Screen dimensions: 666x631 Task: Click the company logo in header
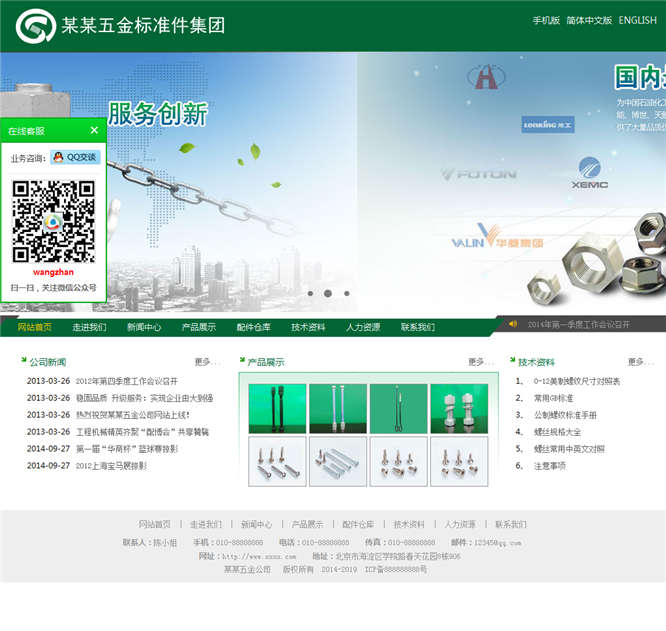[x=36, y=26]
